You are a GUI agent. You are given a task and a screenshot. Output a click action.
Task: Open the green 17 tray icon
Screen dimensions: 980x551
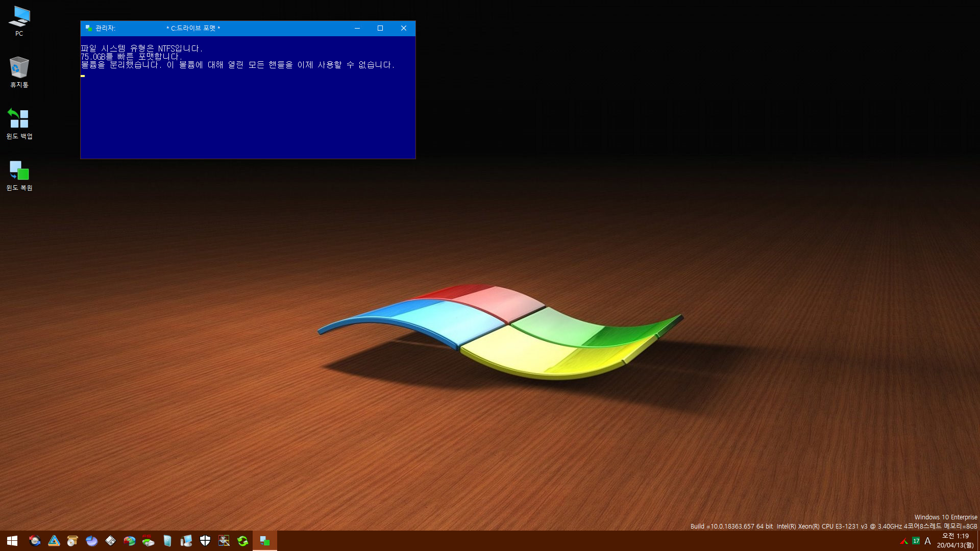point(916,541)
